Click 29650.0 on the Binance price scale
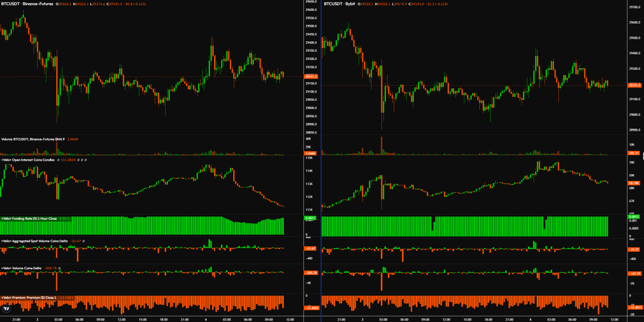The width and height of the screenshot is (644, 322). pos(311,2)
